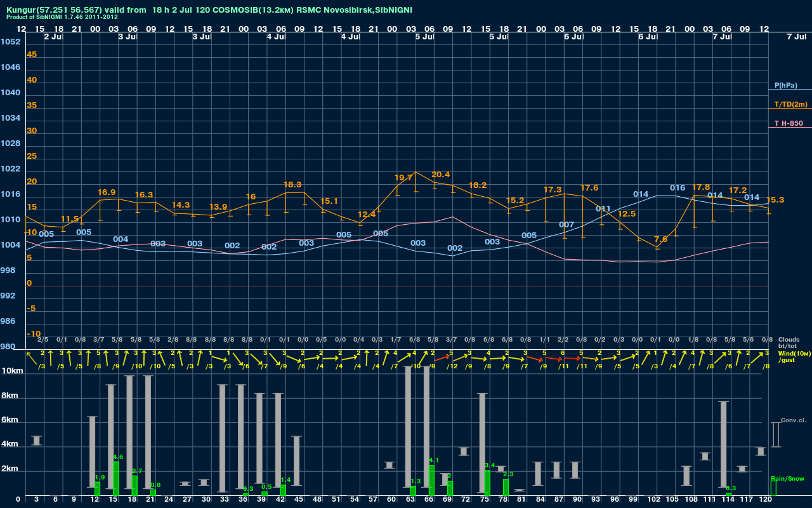
Task: Click the 1.9 precipitation amount
Action: pos(100,478)
